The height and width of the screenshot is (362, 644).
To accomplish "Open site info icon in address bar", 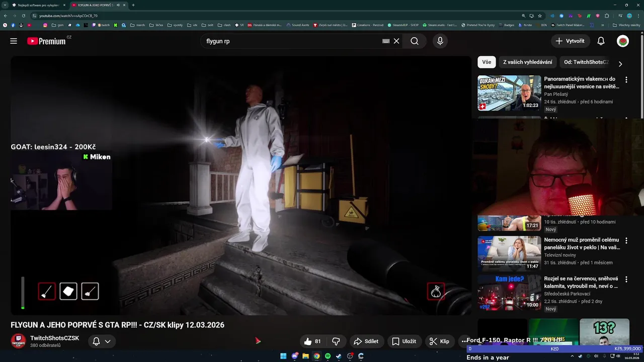I will 35,16.
